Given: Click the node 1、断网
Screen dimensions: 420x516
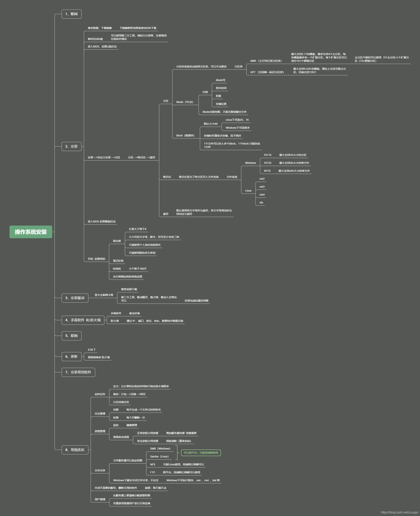Looking at the screenshot, I should click(71, 14).
